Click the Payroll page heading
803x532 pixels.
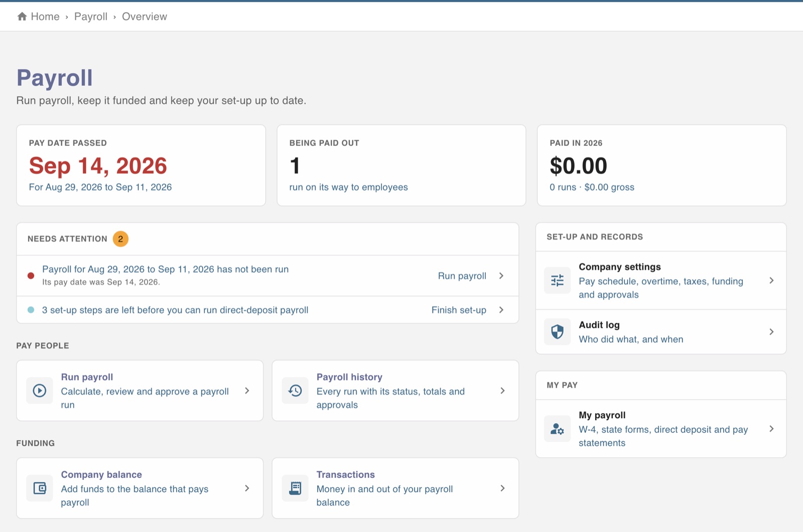tap(54, 78)
